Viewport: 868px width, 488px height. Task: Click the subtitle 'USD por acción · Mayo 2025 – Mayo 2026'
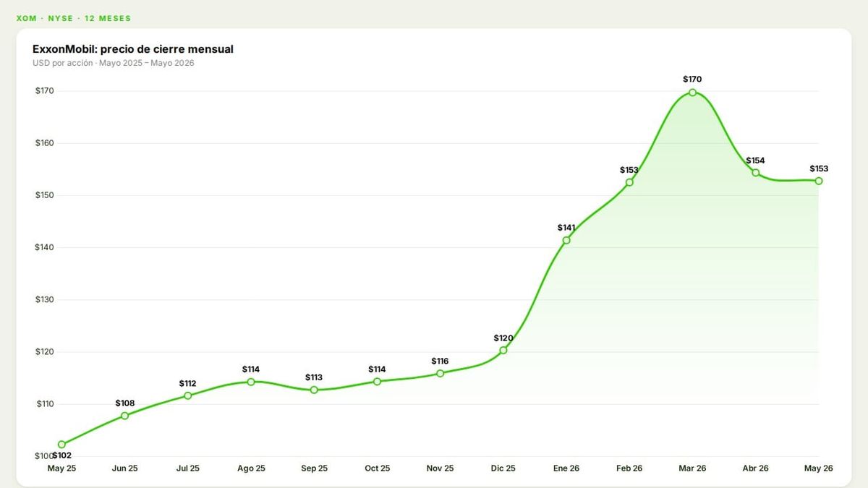[x=114, y=63]
